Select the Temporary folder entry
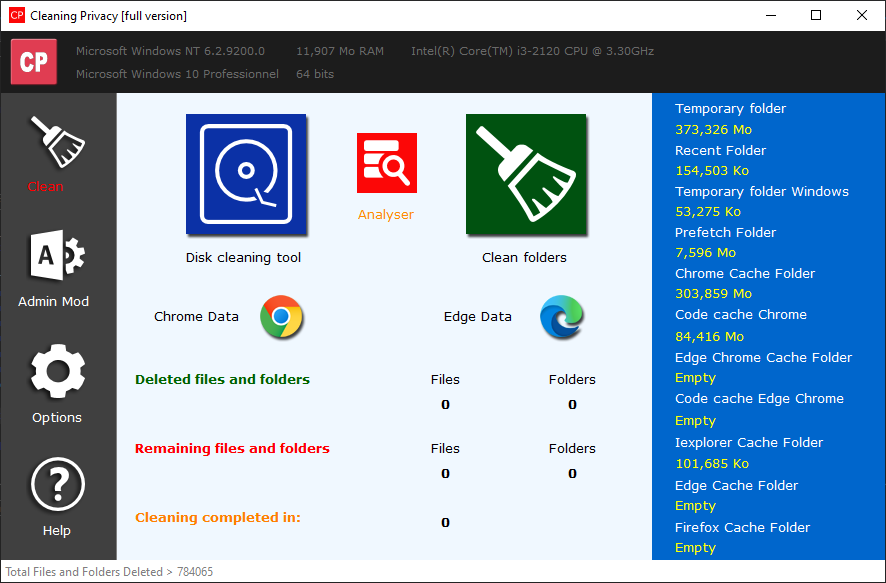Viewport: 886px width, 583px height. [730, 109]
